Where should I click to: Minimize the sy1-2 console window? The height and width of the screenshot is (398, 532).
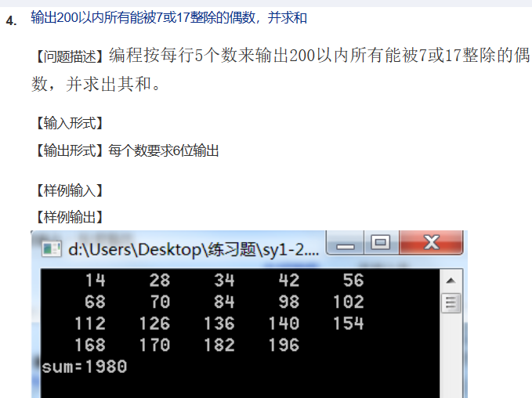pyautogui.click(x=345, y=243)
